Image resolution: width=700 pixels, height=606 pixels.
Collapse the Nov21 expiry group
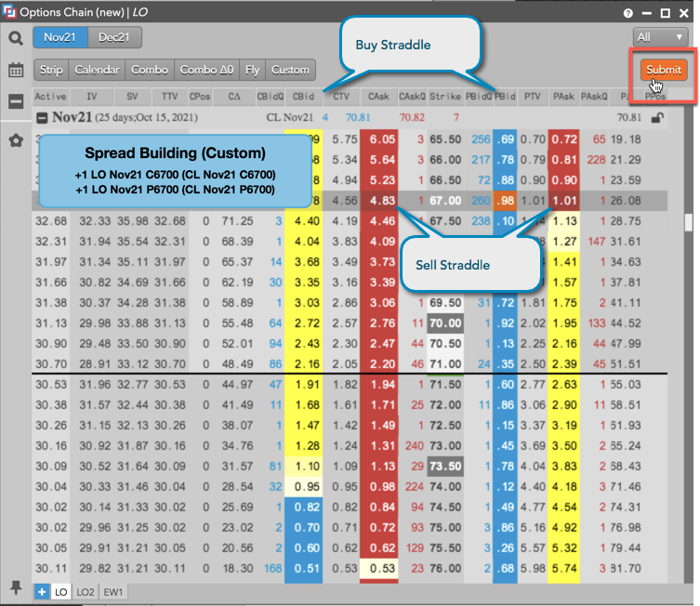pos(43,118)
